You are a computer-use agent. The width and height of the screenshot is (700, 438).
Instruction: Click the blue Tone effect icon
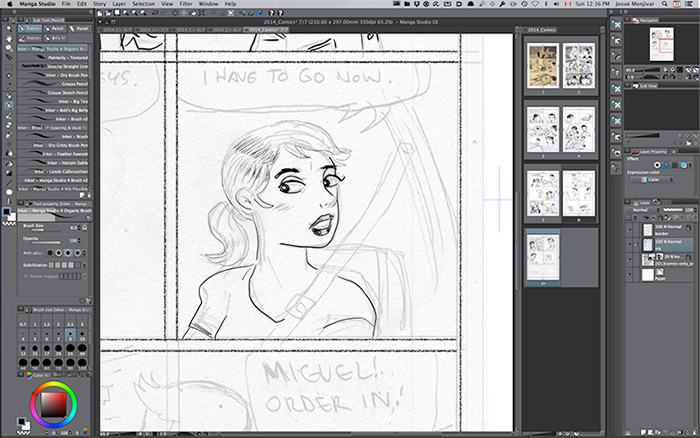666,165
